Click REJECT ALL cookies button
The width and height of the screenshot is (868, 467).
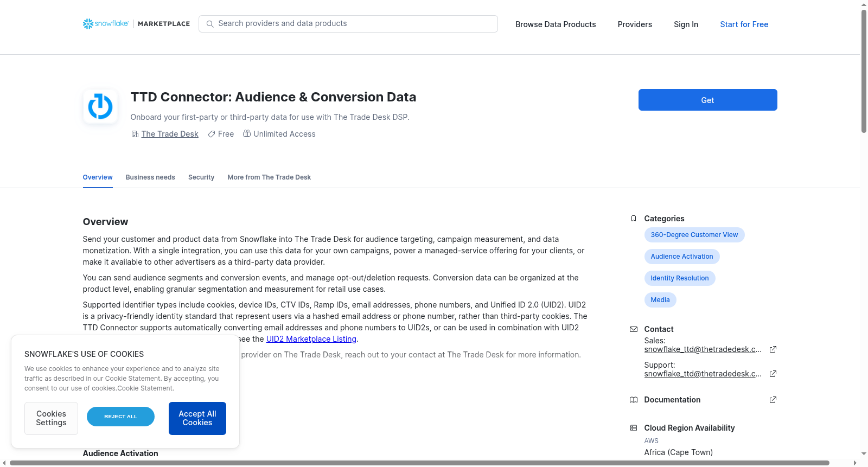pos(120,417)
